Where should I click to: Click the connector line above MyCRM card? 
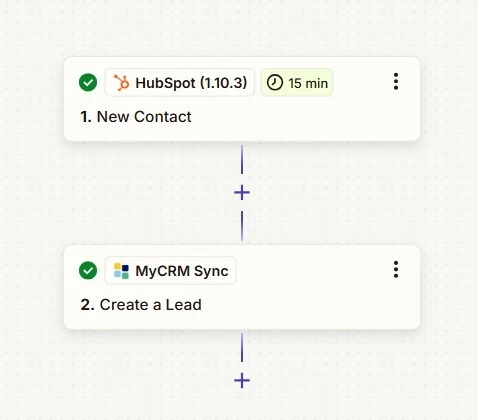tap(242, 226)
